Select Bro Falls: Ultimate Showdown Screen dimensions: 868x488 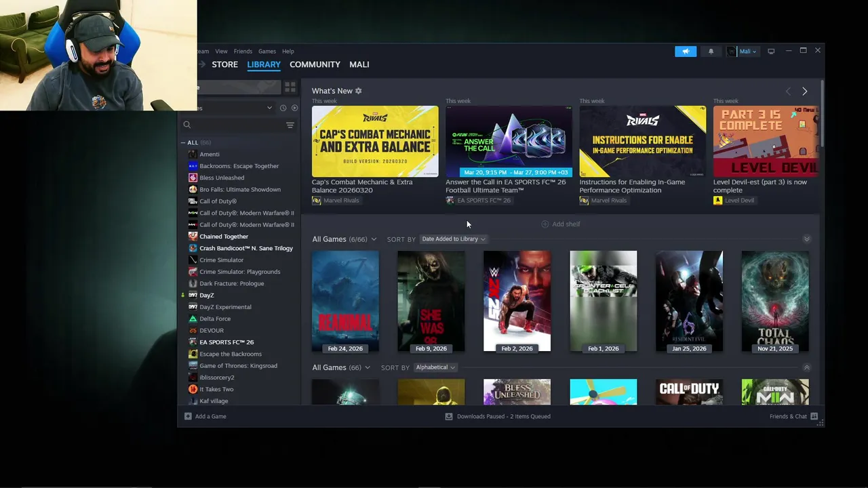click(x=239, y=189)
